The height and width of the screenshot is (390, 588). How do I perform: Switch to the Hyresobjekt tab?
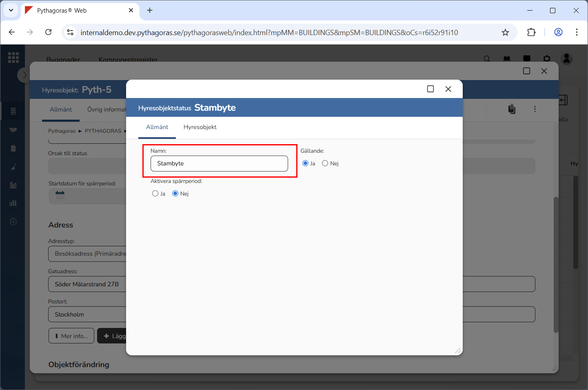[200, 127]
